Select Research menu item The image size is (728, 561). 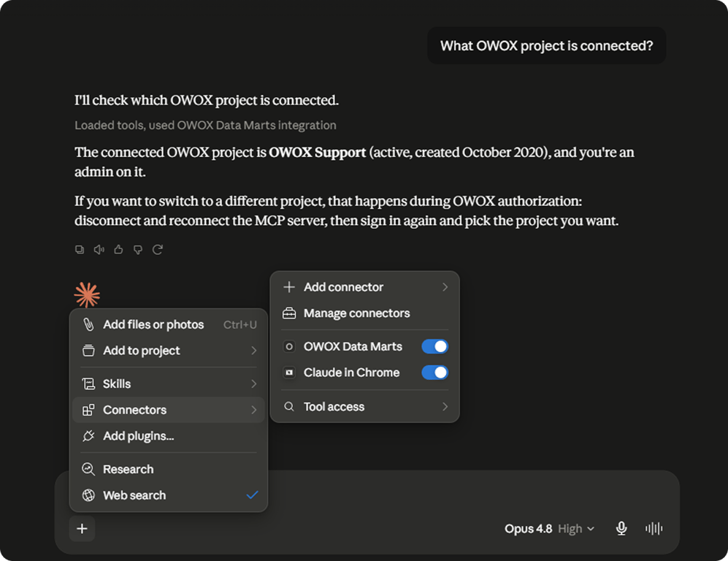click(x=169, y=469)
